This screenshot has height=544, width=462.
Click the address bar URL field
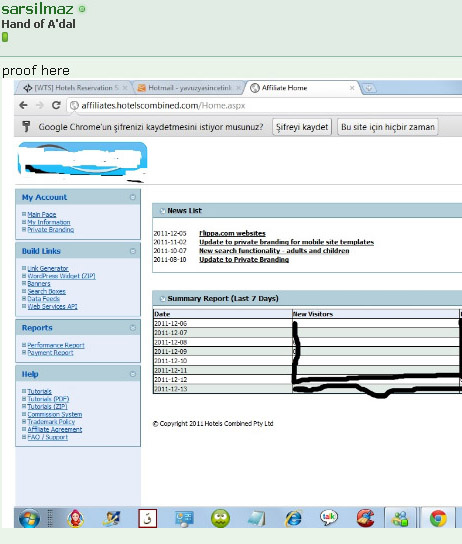click(x=264, y=105)
